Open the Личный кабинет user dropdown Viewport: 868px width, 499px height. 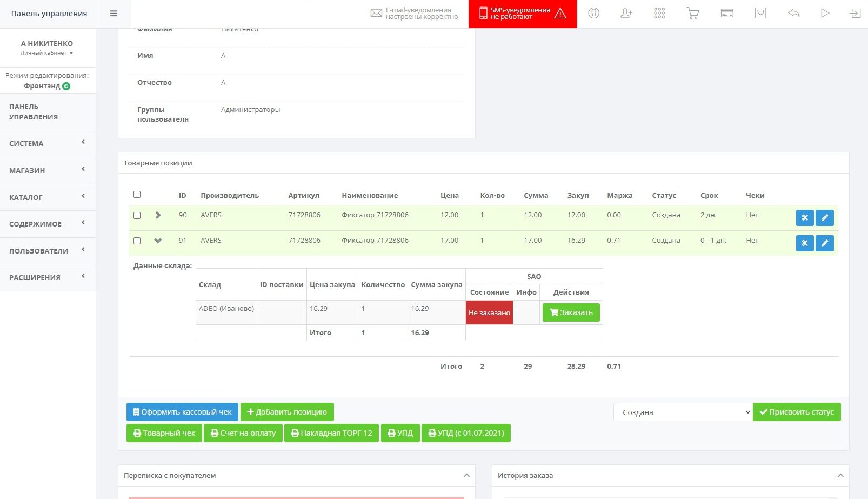point(47,53)
